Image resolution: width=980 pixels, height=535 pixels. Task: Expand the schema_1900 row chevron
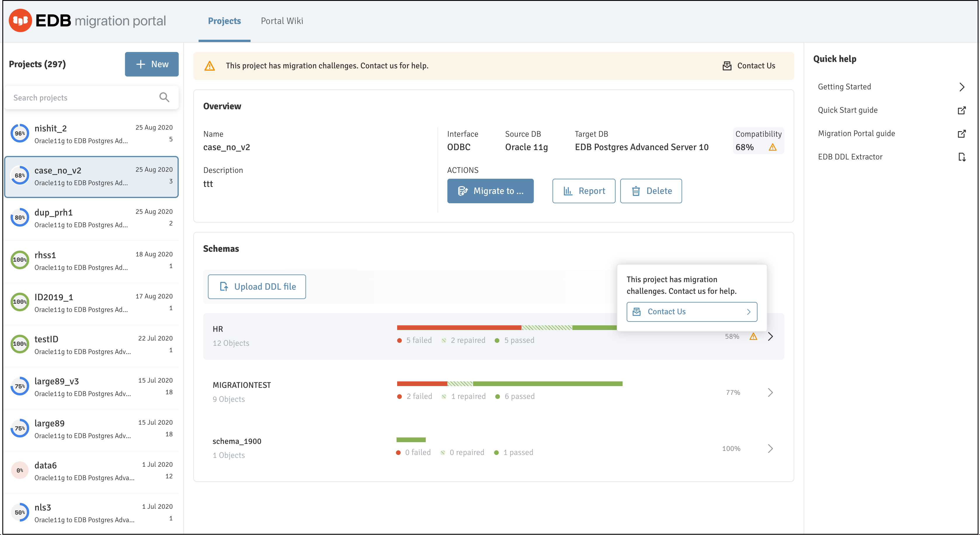pos(770,449)
